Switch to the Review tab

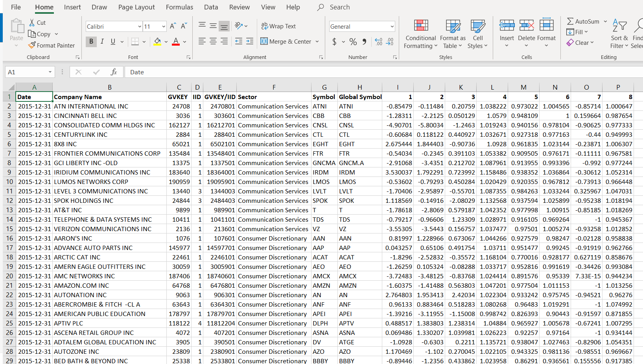tap(240, 7)
